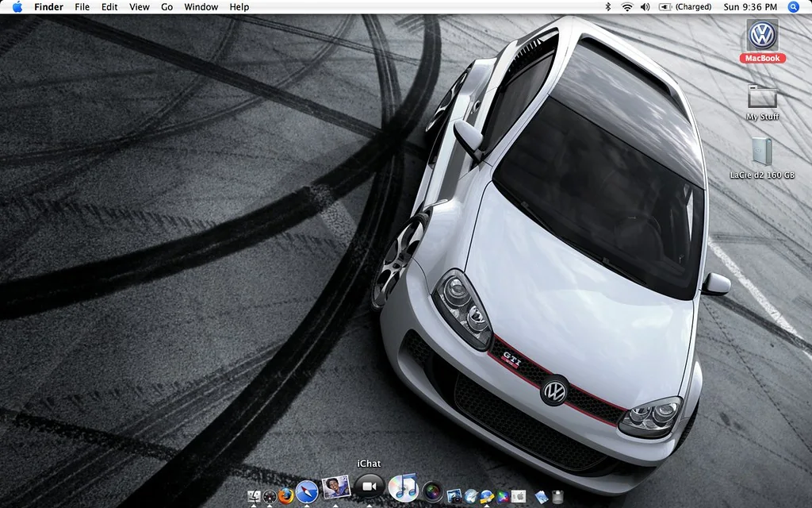Launch Firefox from the Dock
Viewport: 812px width, 508px height.
tap(285, 496)
